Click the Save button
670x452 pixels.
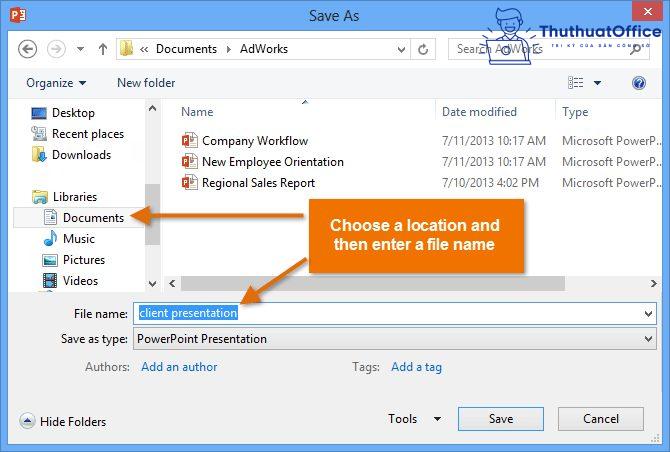pos(501,419)
